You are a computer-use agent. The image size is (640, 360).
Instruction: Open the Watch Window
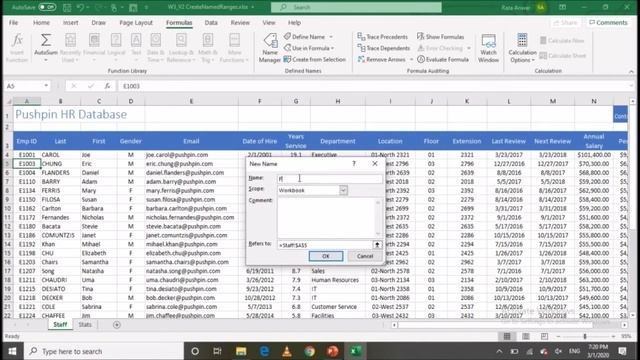pos(488,48)
